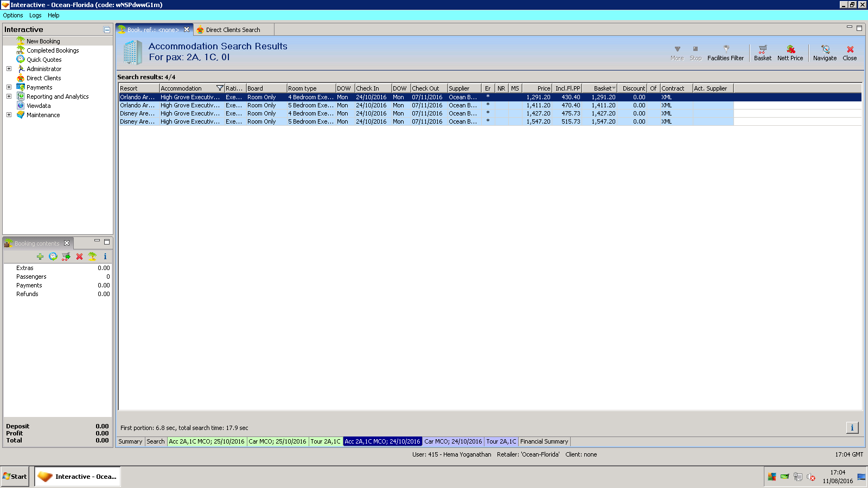Open the Accommodation column filter

click(x=220, y=88)
